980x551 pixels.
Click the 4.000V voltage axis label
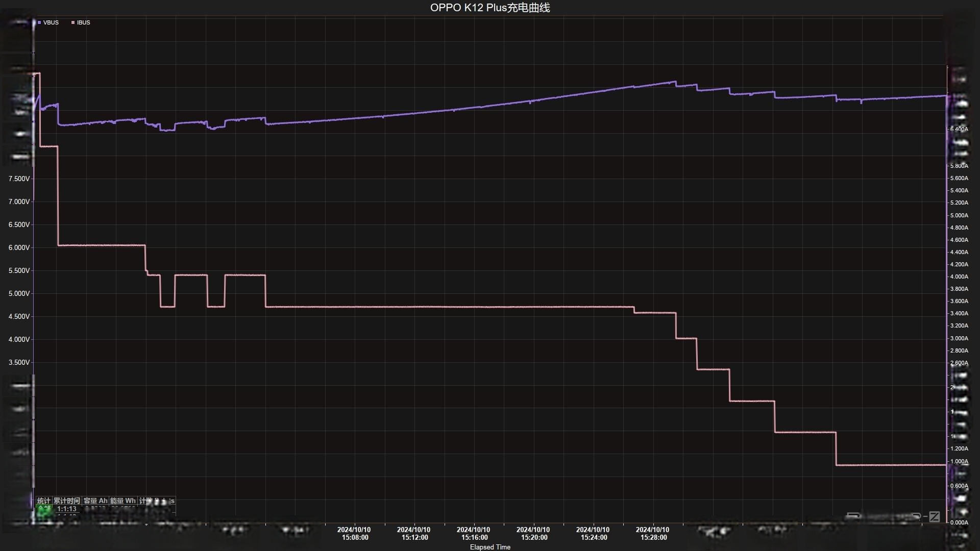point(19,339)
